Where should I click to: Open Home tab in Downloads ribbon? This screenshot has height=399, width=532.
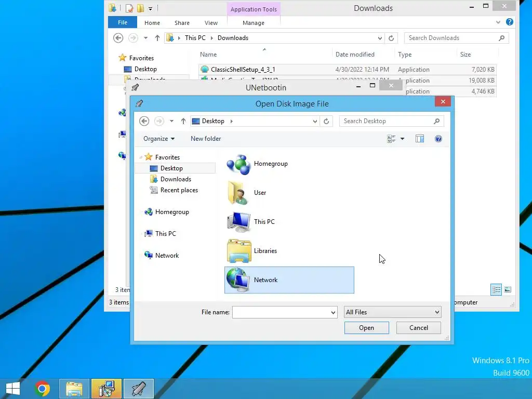click(x=152, y=23)
